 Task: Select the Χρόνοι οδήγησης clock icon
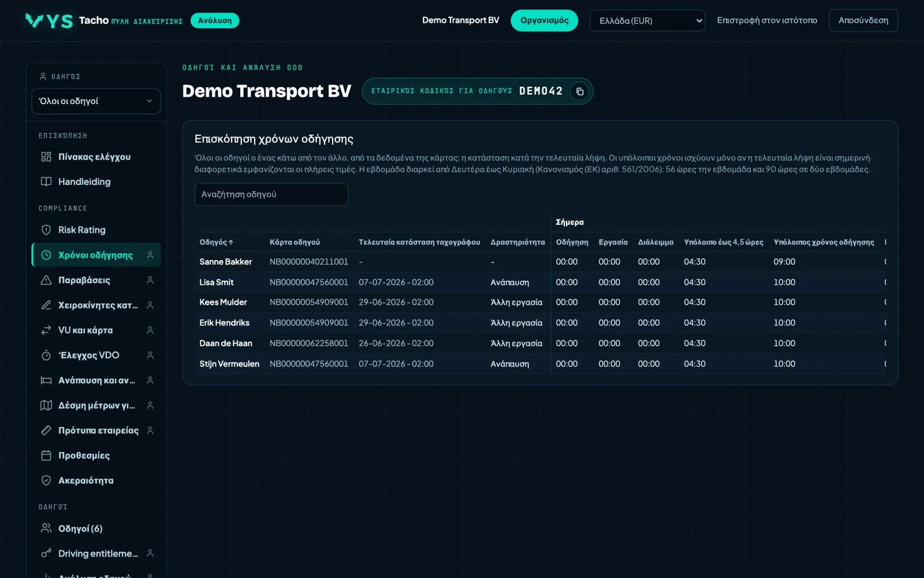point(46,255)
